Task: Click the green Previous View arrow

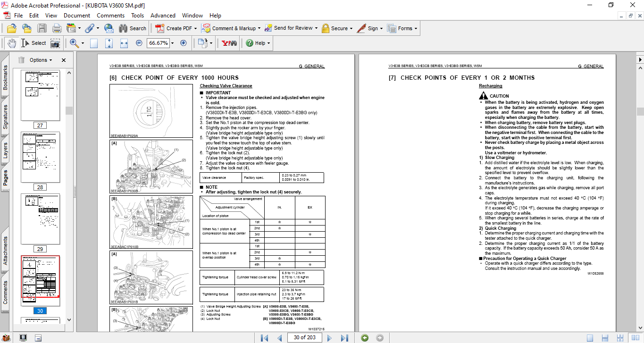Action: coord(364,337)
